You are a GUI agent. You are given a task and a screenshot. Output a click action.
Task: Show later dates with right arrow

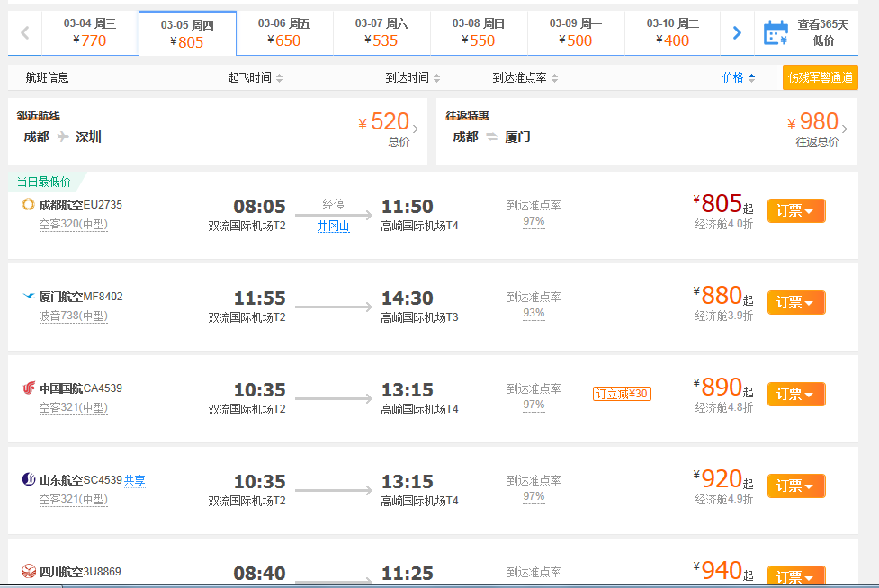737,33
